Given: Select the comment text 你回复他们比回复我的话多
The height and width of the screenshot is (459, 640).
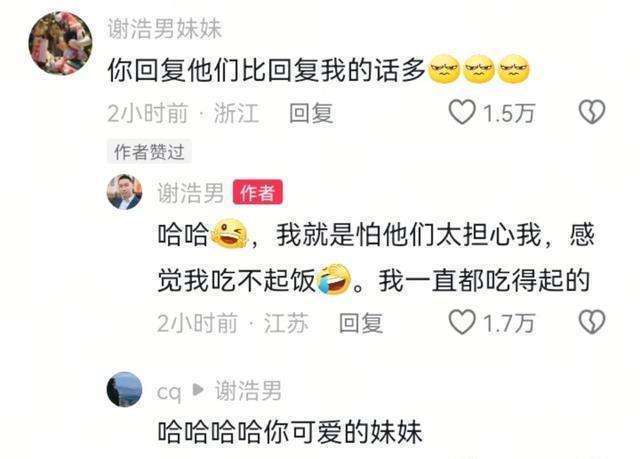Looking at the screenshot, I should (266, 70).
